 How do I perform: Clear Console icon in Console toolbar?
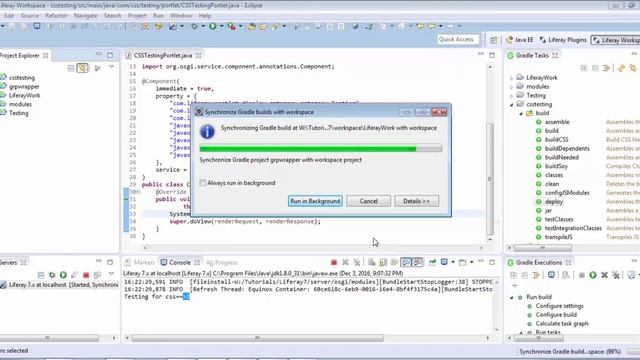pos(371,262)
